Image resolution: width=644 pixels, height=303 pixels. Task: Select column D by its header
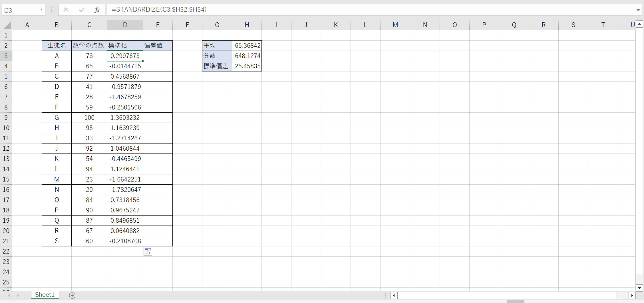pyautogui.click(x=125, y=25)
